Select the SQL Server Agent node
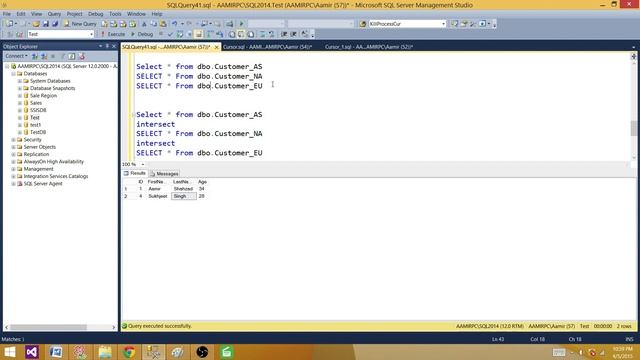 tap(43, 184)
